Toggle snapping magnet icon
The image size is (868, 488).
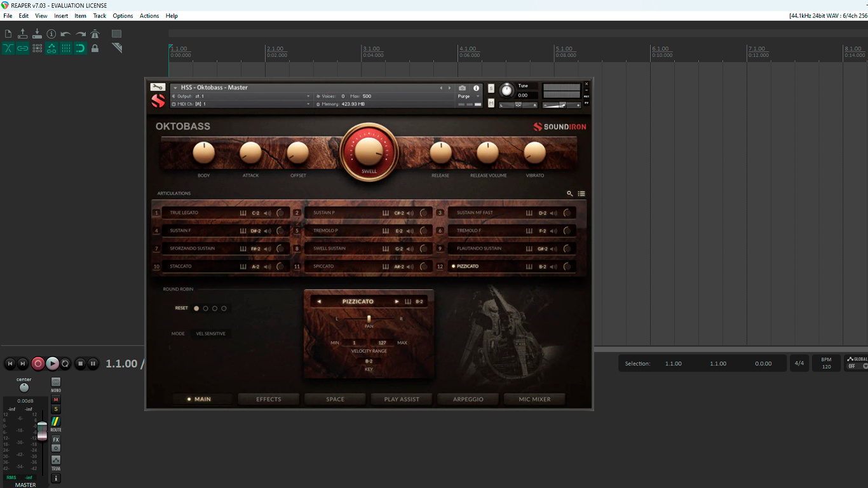[x=81, y=48]
